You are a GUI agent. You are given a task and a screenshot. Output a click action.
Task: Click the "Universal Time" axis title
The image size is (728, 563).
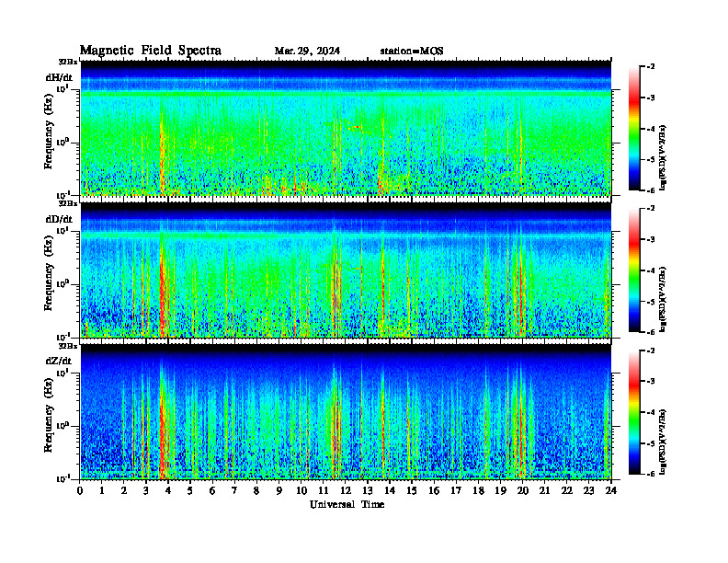coord(347,504)
